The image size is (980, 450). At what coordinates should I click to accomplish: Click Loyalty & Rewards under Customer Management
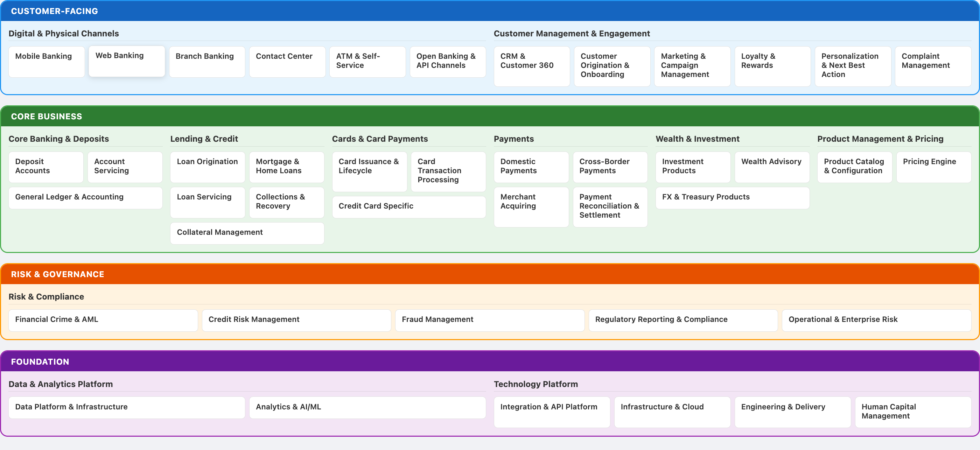[x=772, y=66]
